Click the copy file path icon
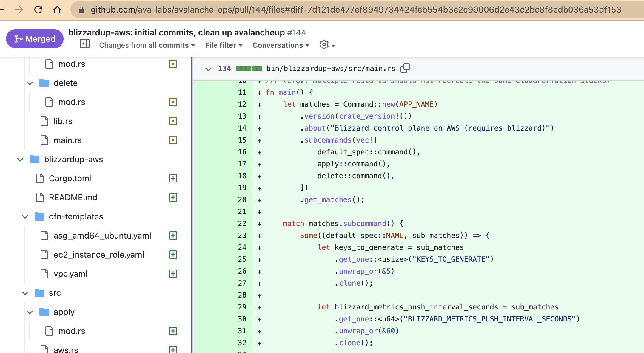Viewport: 644px width, 353px height. (x=405, y=68)
